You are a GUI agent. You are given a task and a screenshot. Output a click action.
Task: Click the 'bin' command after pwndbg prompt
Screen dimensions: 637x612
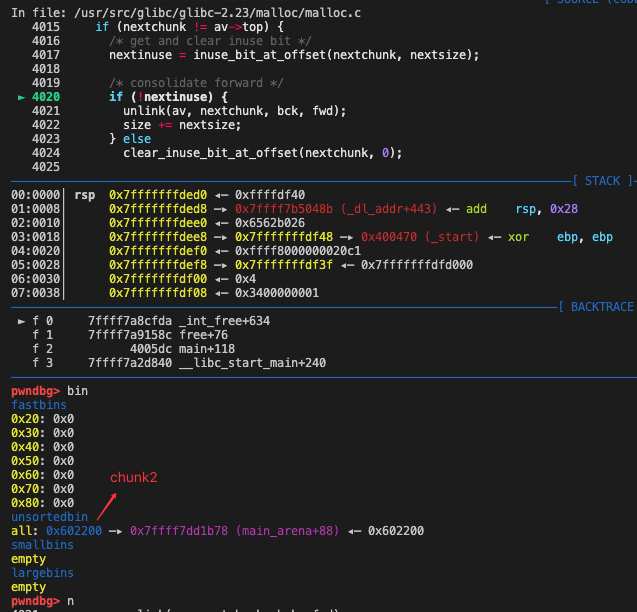pos(78,391)
